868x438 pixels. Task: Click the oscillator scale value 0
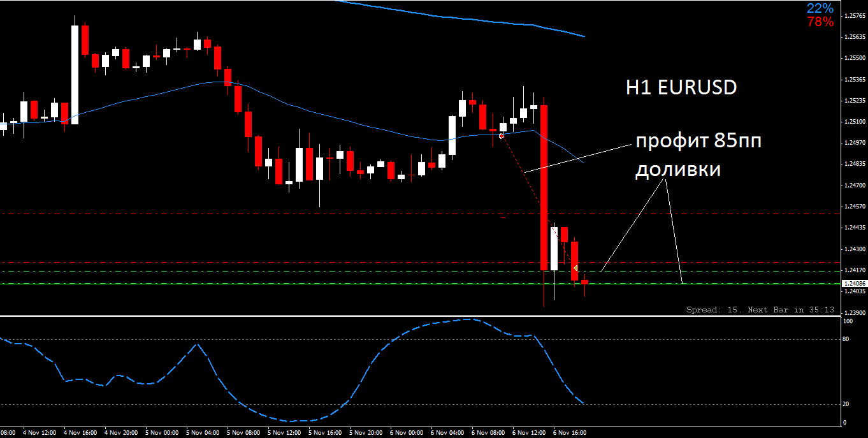845,423
